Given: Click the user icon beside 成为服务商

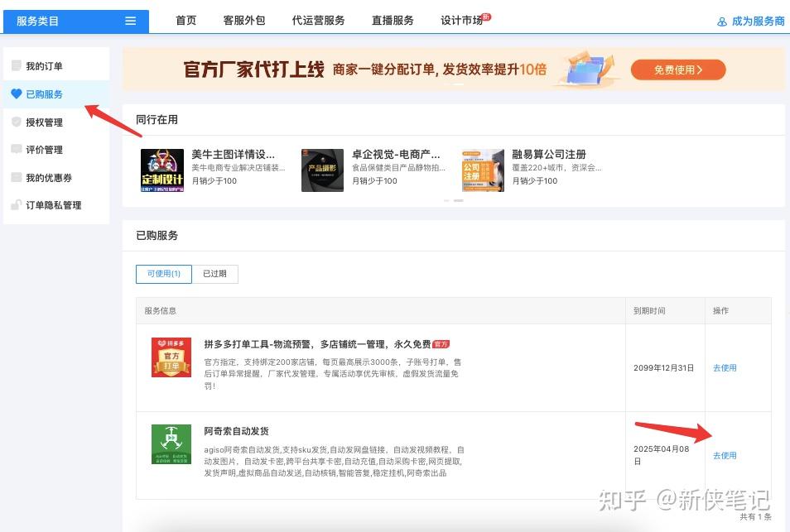Looking at the screenshot, I should 722,22.
